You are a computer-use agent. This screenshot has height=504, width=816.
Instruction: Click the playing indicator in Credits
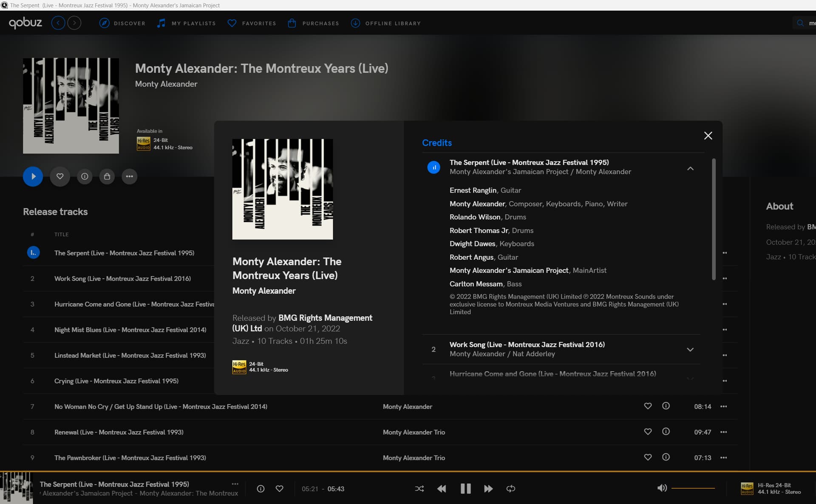(x=433, y=167)
